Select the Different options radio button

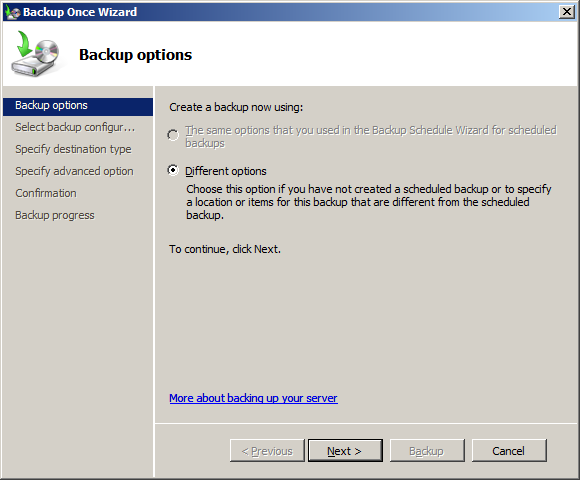point(173,170)
